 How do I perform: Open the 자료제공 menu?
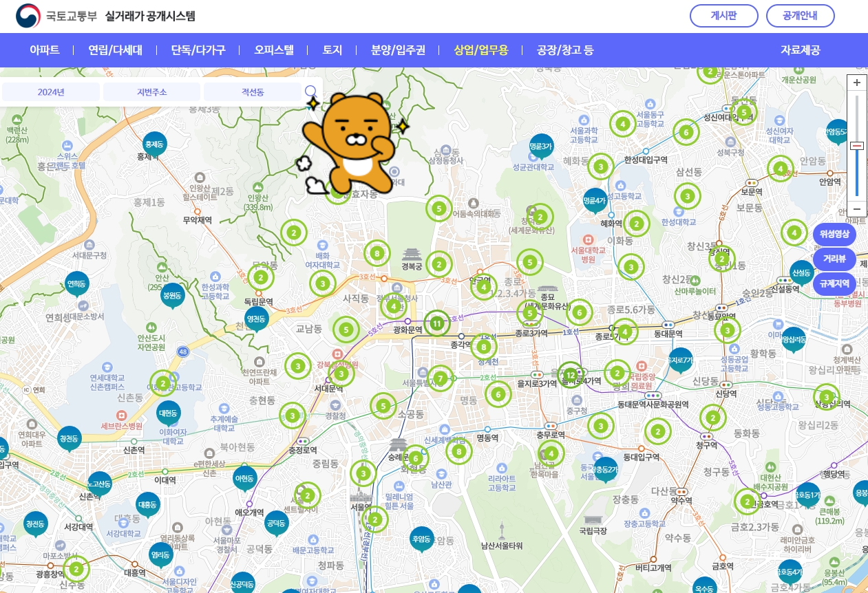pyautogui.click(x=801, y=50)
